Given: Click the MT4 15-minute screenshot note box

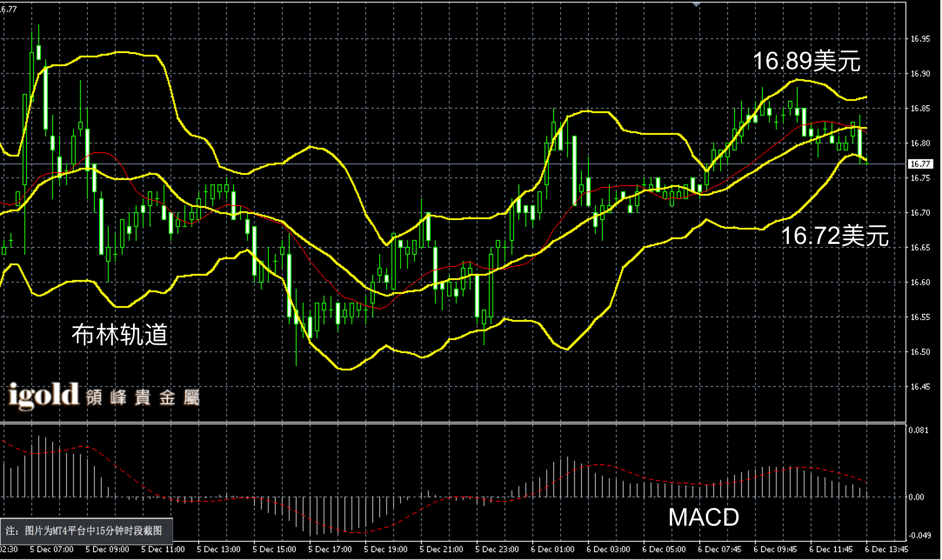Looking at the screenshot, I should pos(86,531).
